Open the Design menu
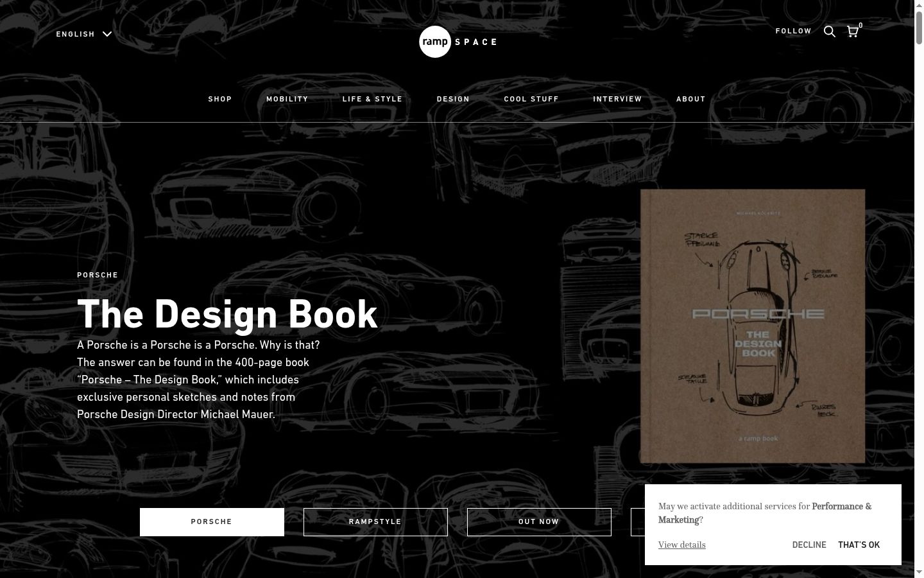The height and width of the screenshot is (578, 924). point(453,99)
